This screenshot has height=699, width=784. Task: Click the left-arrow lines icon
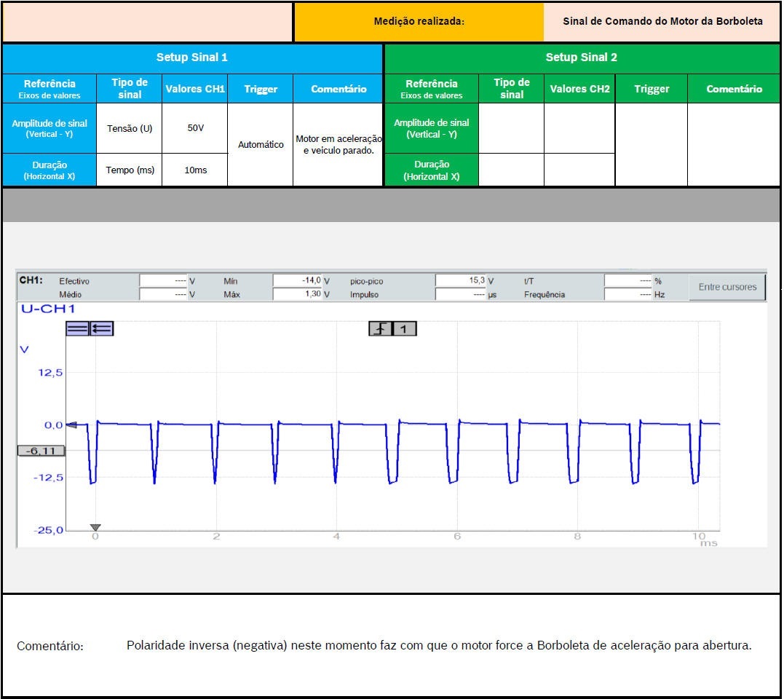pos(101,328)
